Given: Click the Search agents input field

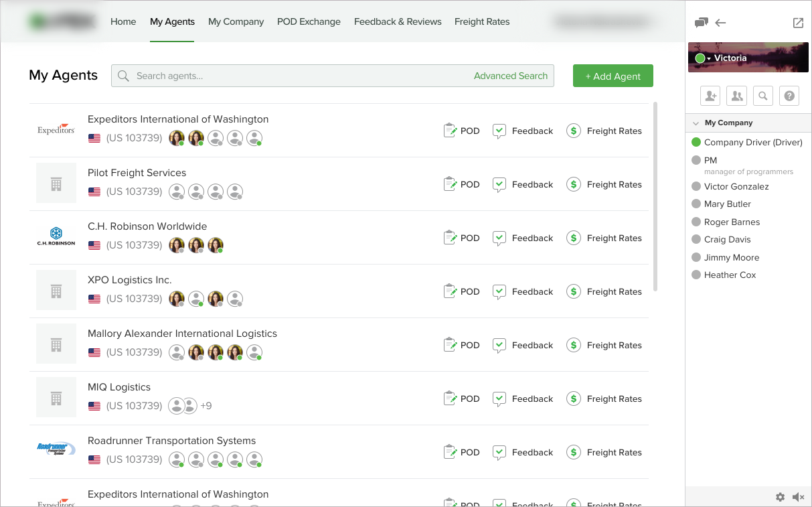Looking at the screenshot, I should point(333,76).
